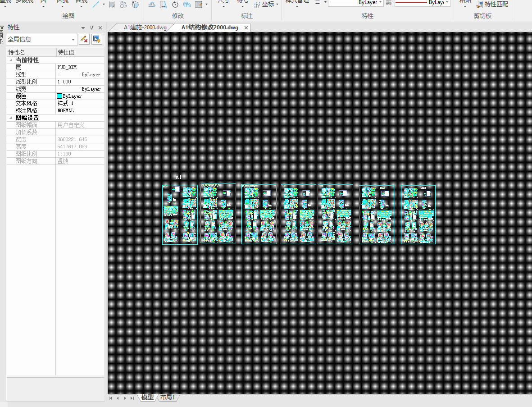This screenshot has height=407, width=532.
Task: Select the ellipse arc tool icon in 绘图 group
Action: 135,5
